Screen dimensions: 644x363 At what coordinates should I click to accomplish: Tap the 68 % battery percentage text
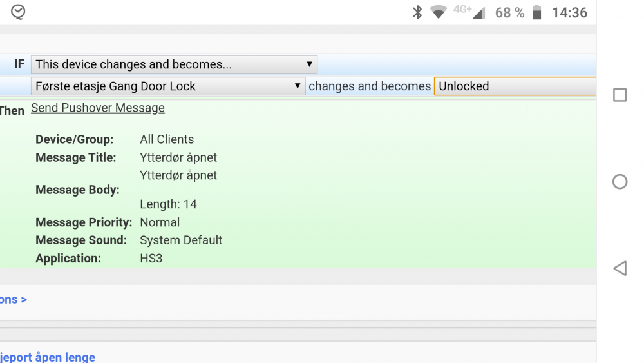point(509,12)
